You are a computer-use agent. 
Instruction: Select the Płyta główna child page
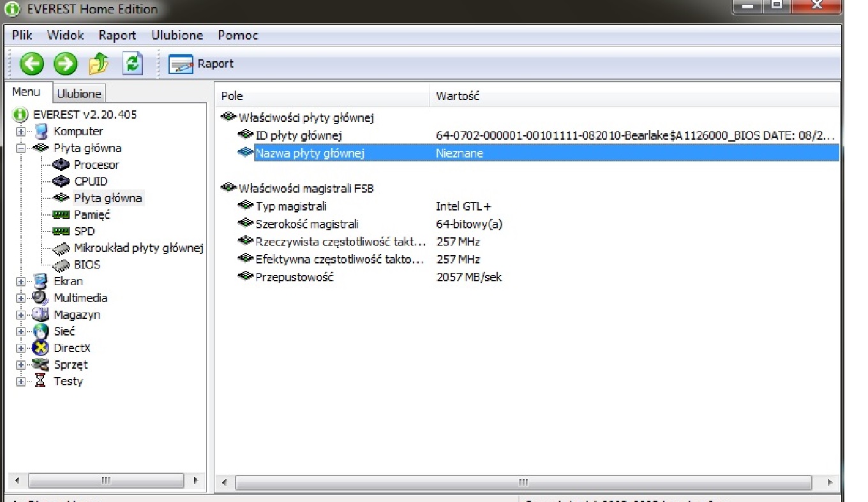(x=108, y=198)
